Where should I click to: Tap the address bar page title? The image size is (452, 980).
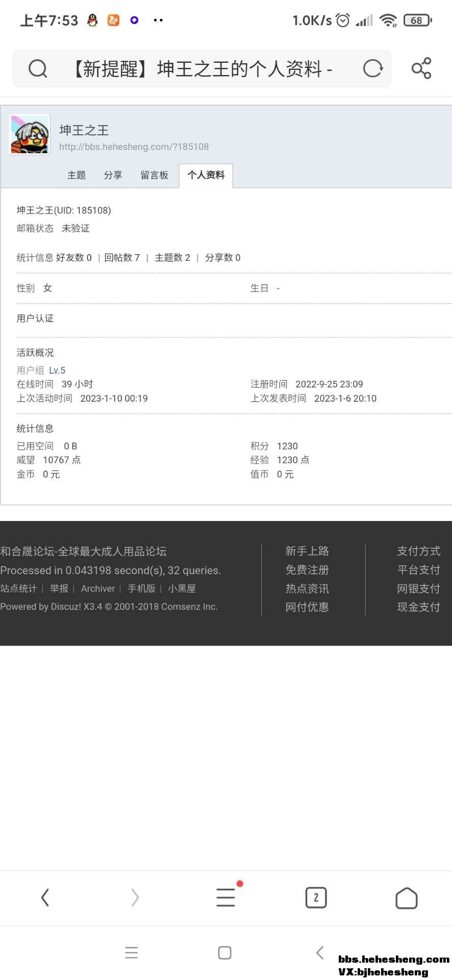pos(202,68)
